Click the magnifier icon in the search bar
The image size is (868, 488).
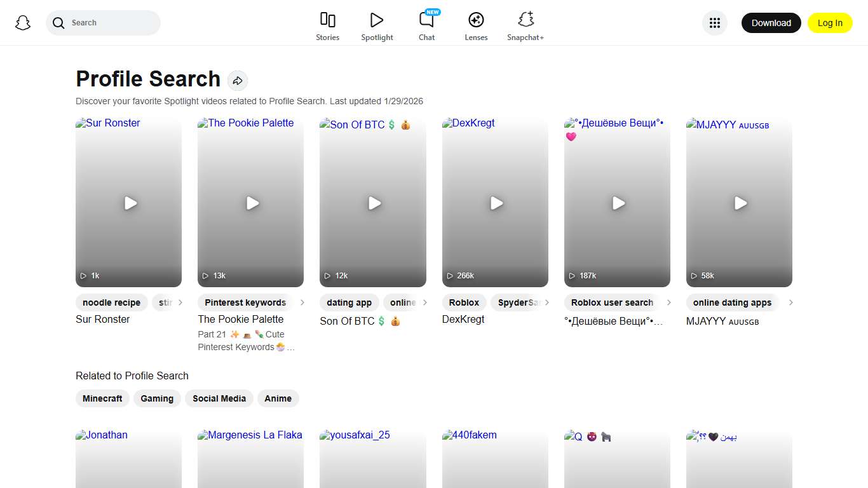tap(58, 23)
